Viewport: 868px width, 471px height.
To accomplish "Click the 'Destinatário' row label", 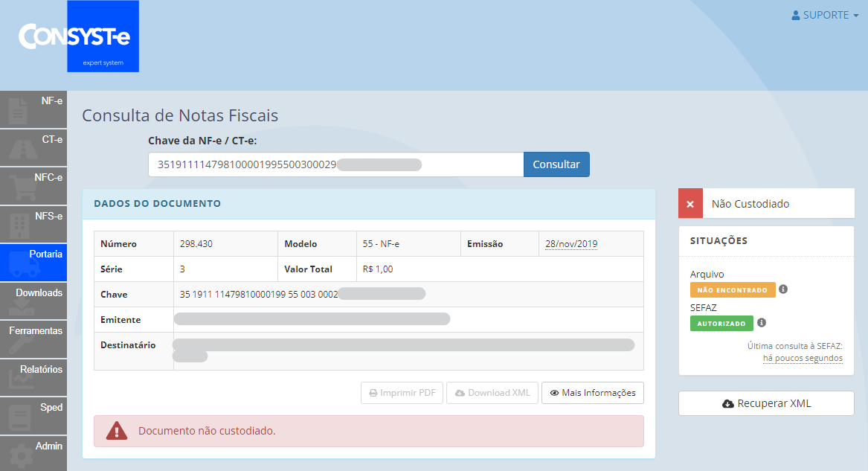I will pos(128,345).
